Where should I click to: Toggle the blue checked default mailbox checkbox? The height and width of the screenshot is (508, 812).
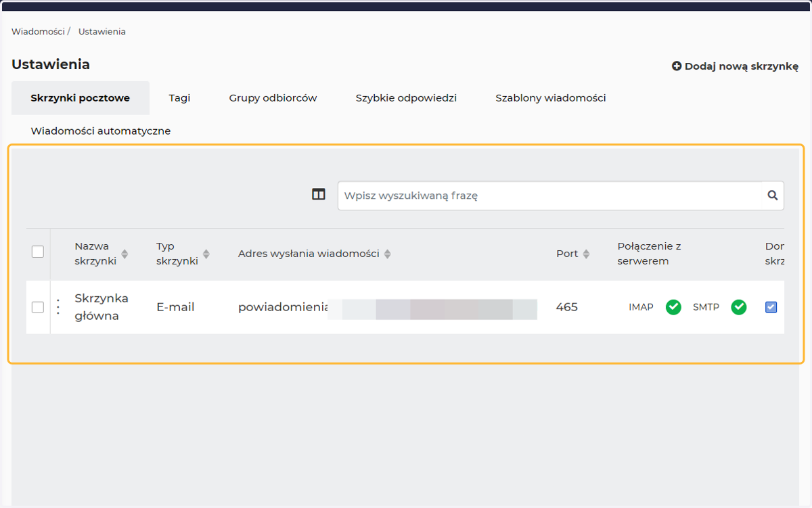coord(771,307)
